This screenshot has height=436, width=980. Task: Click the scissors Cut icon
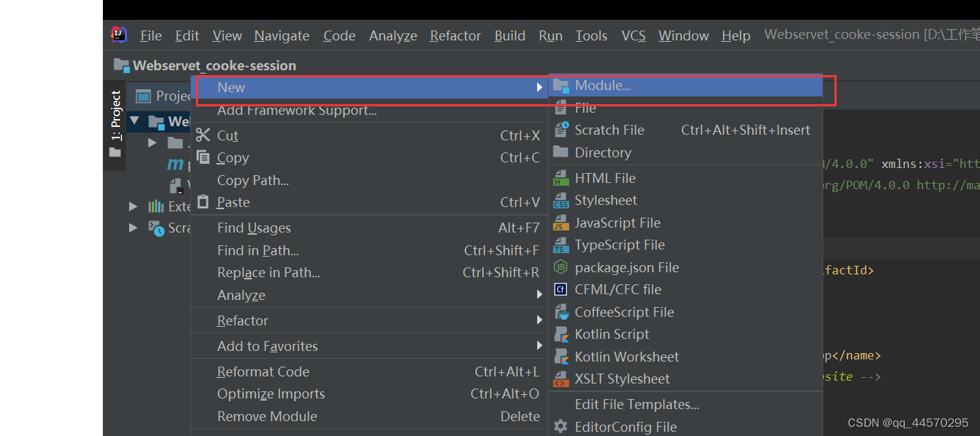pos(204,135)
